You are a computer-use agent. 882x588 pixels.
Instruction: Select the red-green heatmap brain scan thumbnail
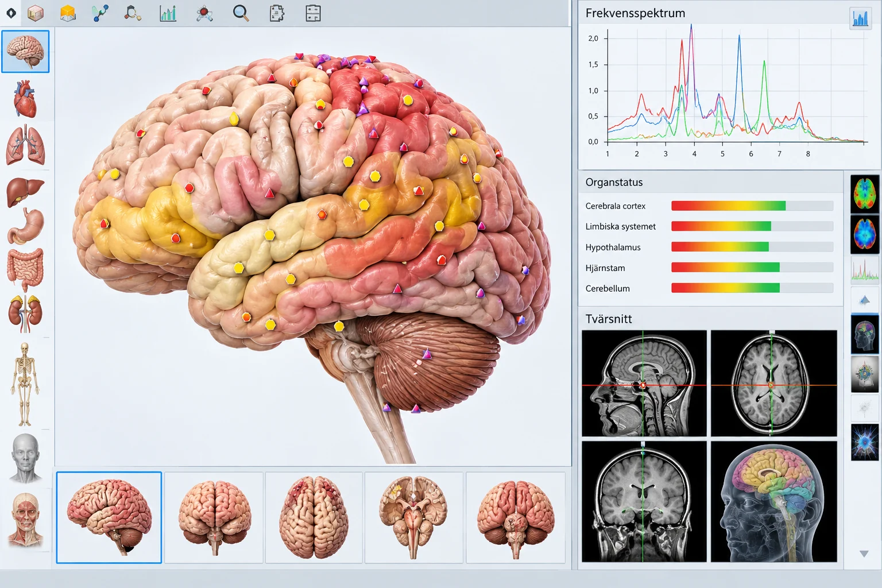pyautogui.click(x=865, y=194)
